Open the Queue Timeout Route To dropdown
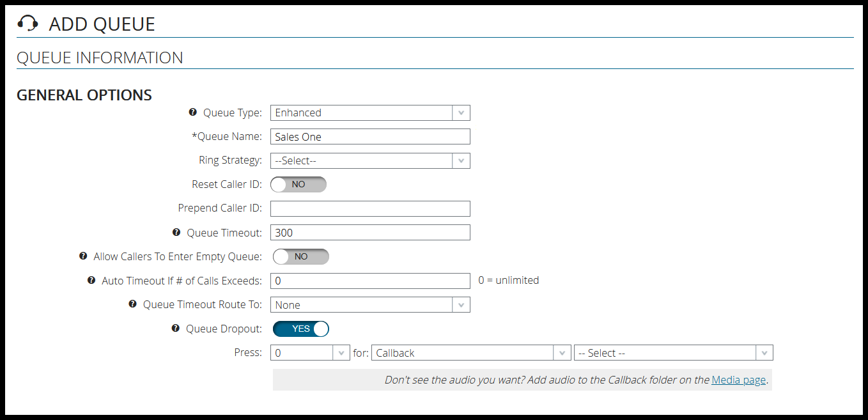Image resolution: width=868 pixels, height=420 pixels. coord(371,305)
